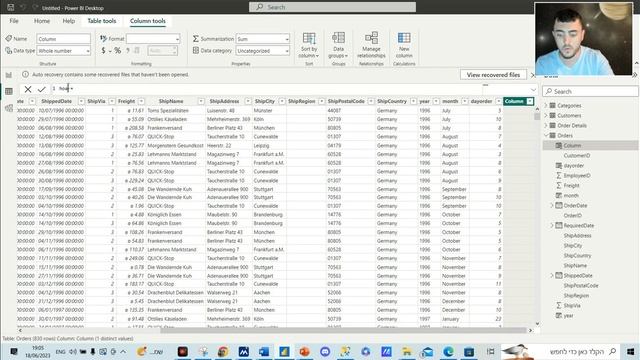Image resolution: width=640 pixels, height=360 pixels.
Task: Create a New column
Action: 404,45
